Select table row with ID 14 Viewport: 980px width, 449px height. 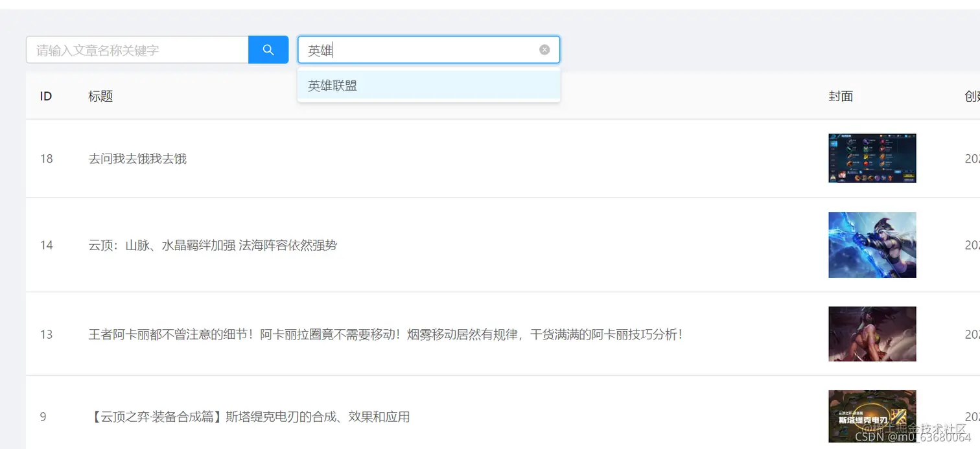[46, 245]
